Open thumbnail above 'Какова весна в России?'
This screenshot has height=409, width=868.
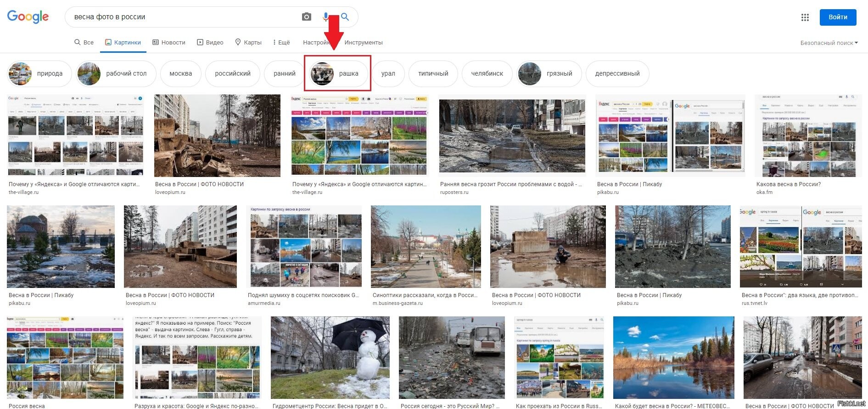click(809, 135)
